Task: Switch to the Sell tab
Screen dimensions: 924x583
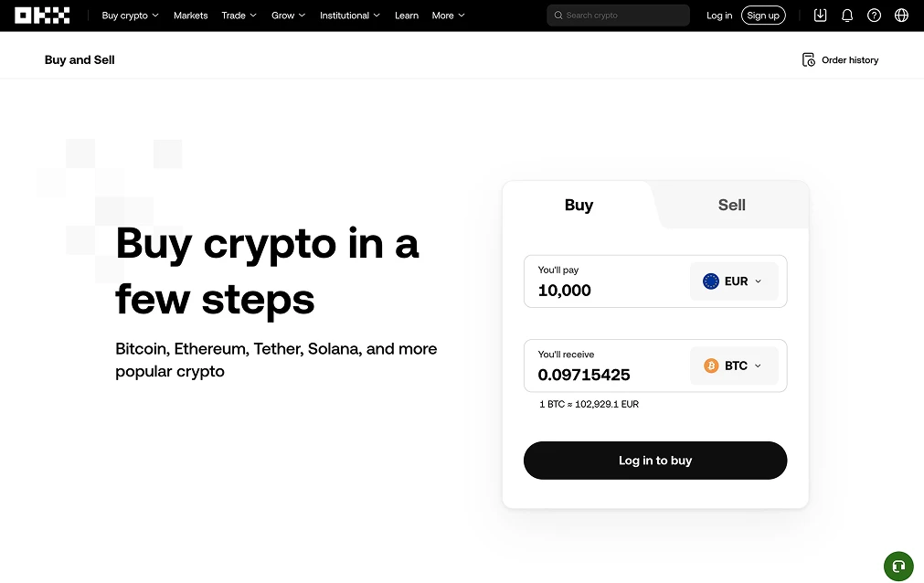Action: click(731, 206)
